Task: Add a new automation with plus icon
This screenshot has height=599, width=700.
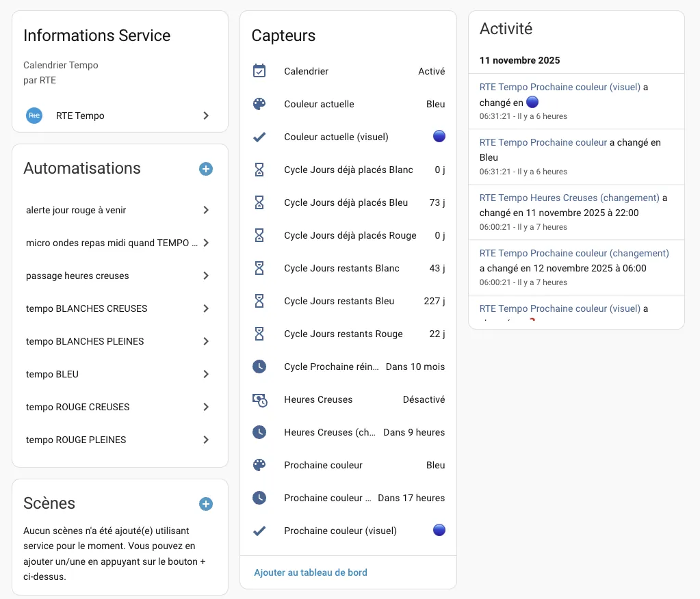Action: [206, 169]
